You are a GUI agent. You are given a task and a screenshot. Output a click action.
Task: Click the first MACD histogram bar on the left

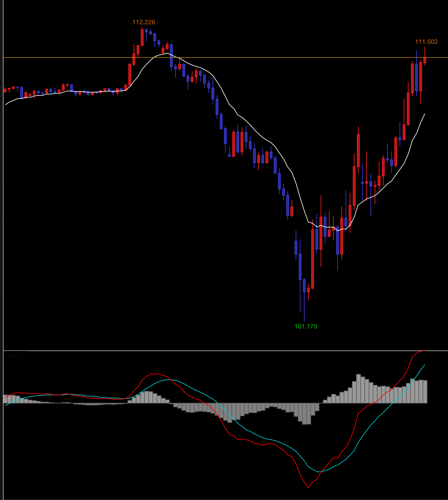(5, 399)
